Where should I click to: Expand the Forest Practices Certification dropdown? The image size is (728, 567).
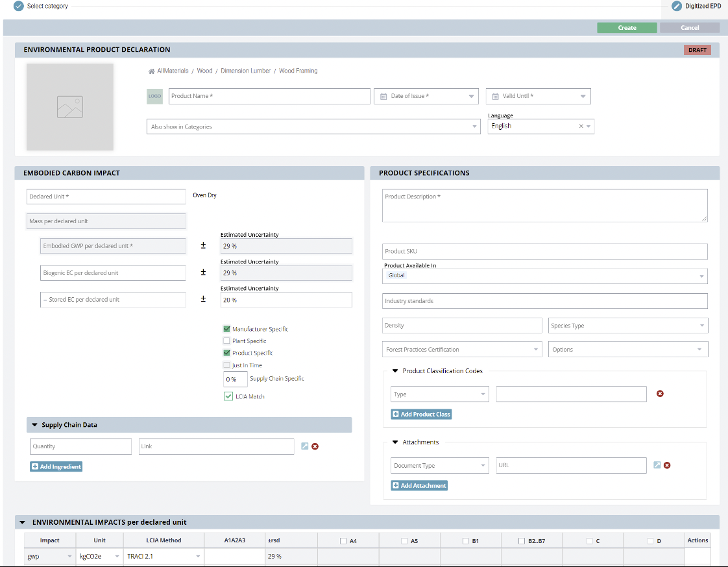pos(463,350)
